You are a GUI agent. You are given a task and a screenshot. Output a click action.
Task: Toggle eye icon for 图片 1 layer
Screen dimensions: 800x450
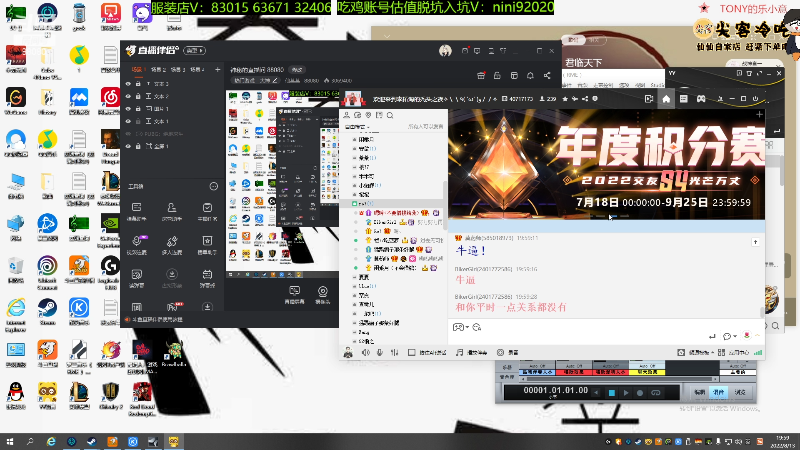pos(128,109)
